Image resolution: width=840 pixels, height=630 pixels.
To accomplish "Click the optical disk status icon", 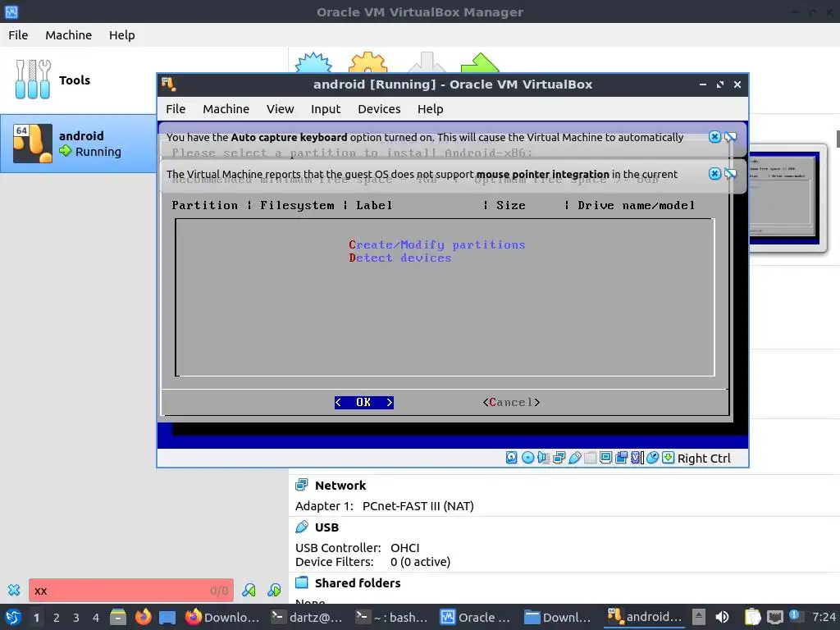I will [x=527, y=458].
